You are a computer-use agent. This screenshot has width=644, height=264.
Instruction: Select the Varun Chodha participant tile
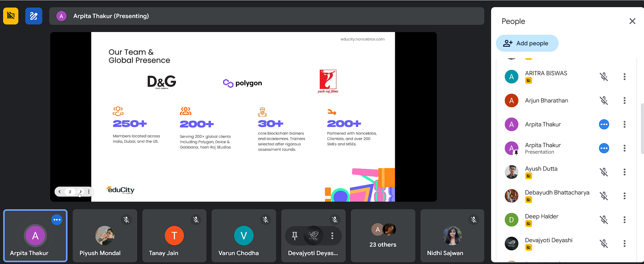tap(244, 236)
